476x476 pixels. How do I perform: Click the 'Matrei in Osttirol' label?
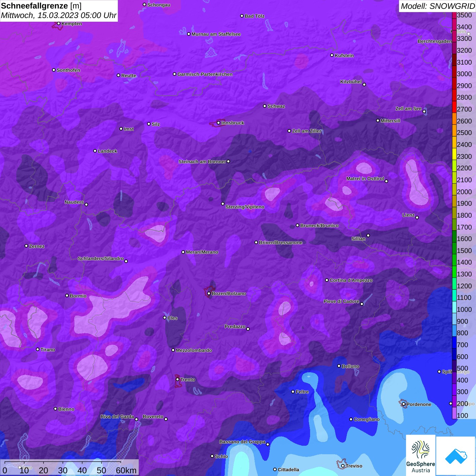tap(365, 178)
